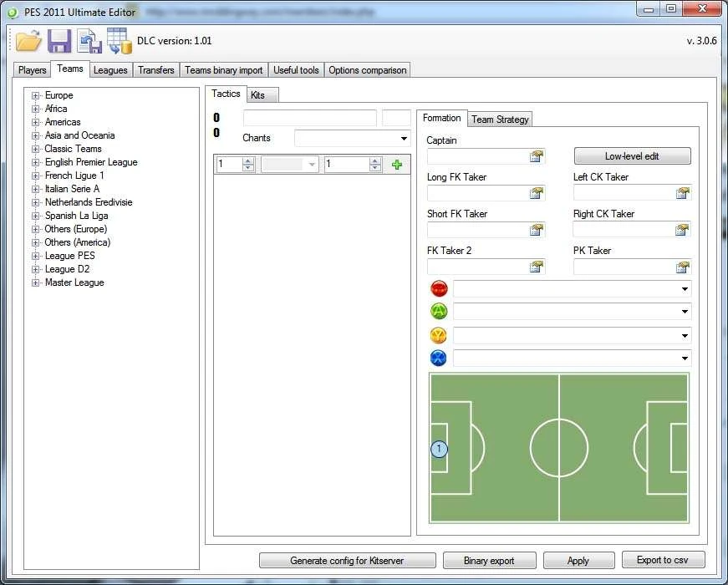Click the green plus icon to add a chant
This screenshot has height=585, width=728.
[x=396, y=165]
